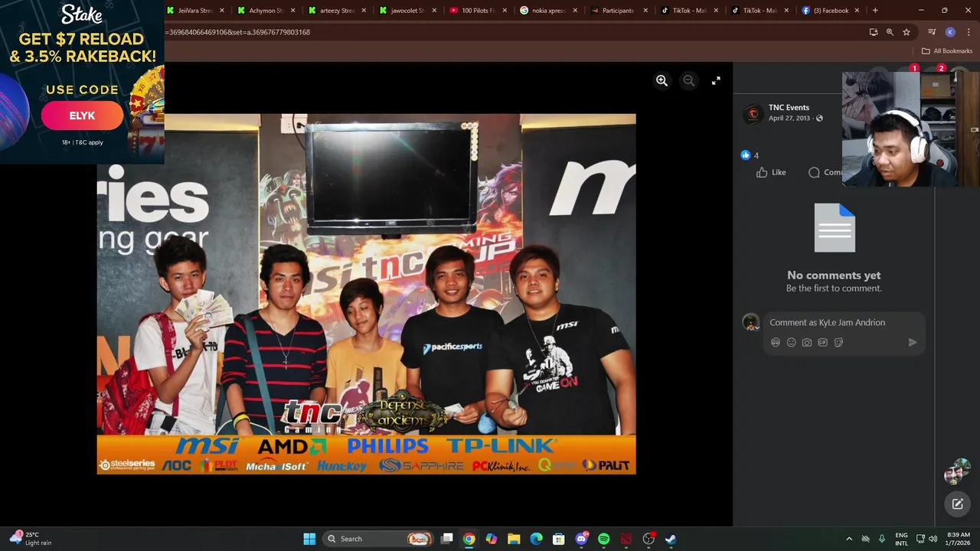
Task: Open File Explorer from taskbar
Action: [514, 539]
